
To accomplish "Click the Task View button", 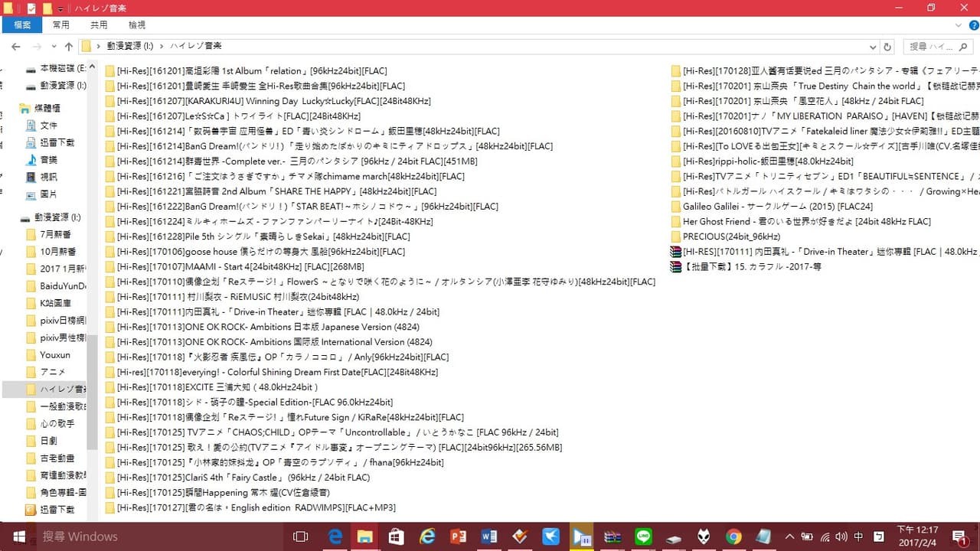I will click(300, 536).
